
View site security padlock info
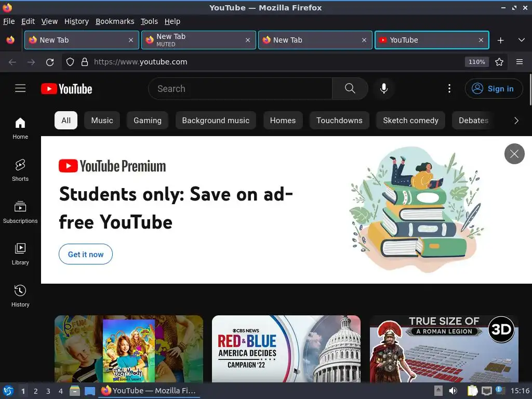[85, 62]
